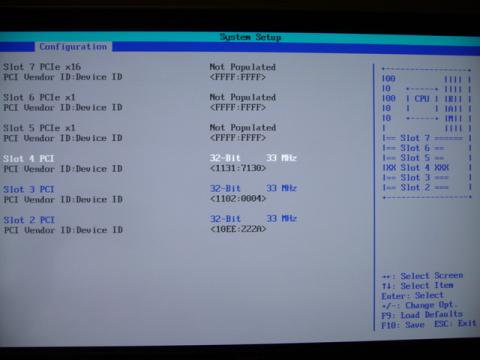Select the Slot 6 PCIe x1 entry
Image resolution: width=480 pixels, height=360 pixels.
[x=39, y=97]
